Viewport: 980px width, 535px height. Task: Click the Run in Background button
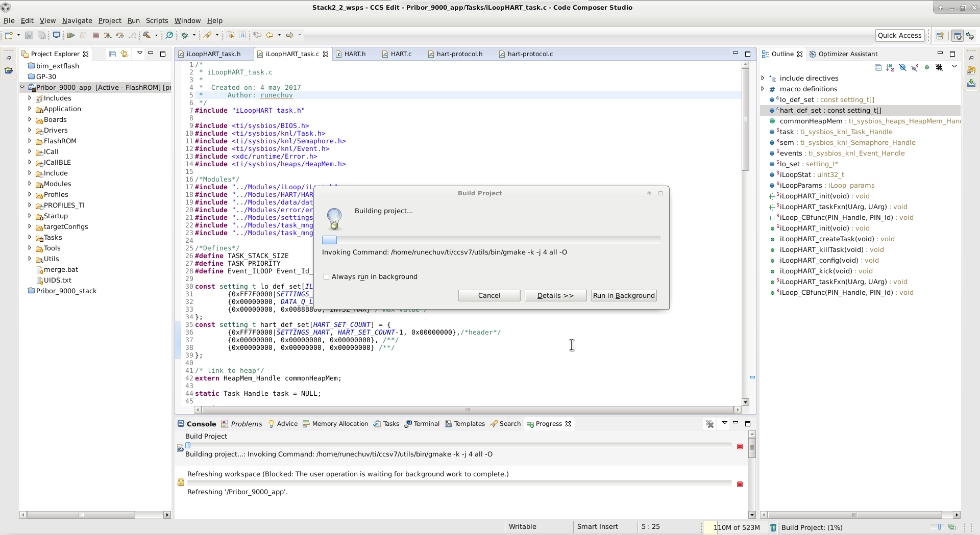click(623, 295)
